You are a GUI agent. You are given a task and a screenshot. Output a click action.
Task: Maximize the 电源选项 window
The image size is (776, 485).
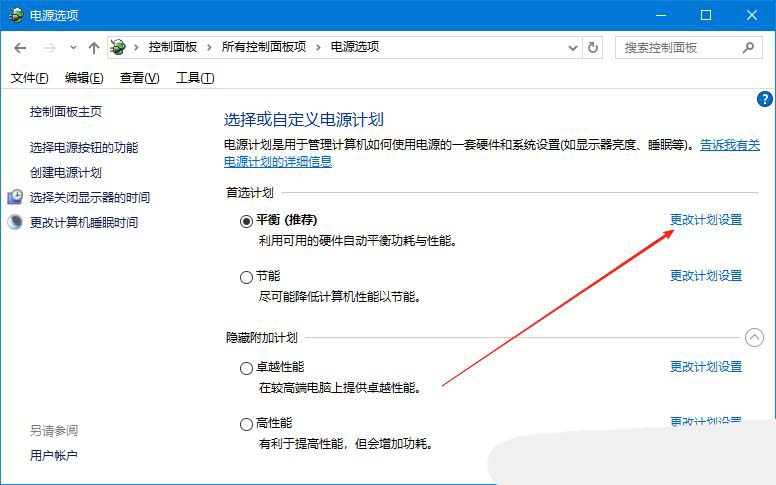click(706, 15)
